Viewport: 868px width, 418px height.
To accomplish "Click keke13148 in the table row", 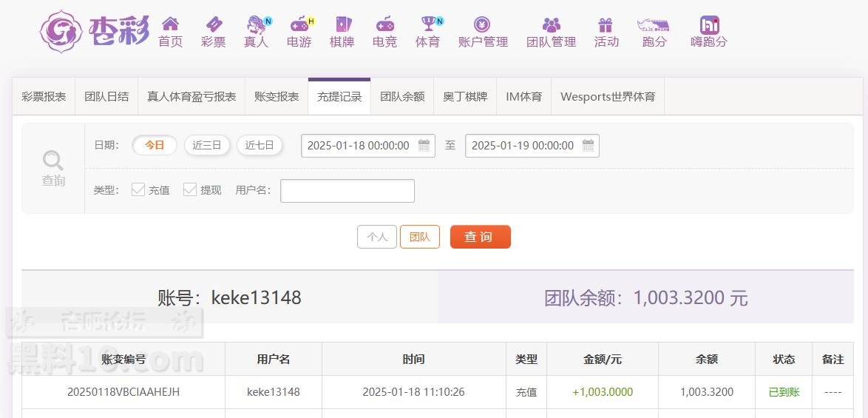I will pos(274,392).
